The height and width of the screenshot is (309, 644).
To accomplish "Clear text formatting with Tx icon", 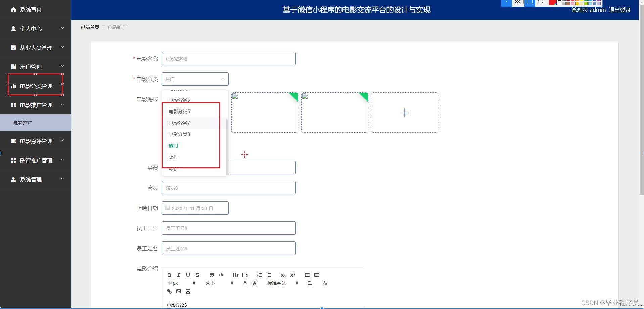I will (325, 283).
